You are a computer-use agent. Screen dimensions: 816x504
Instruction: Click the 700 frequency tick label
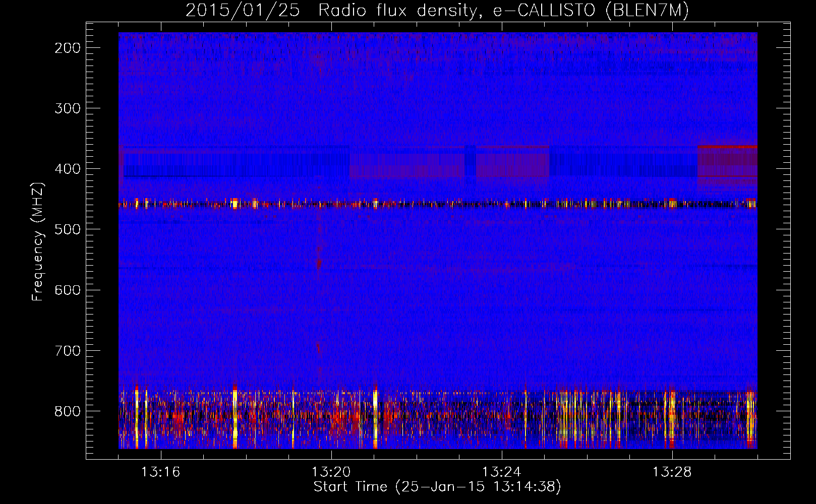point(68,350)
